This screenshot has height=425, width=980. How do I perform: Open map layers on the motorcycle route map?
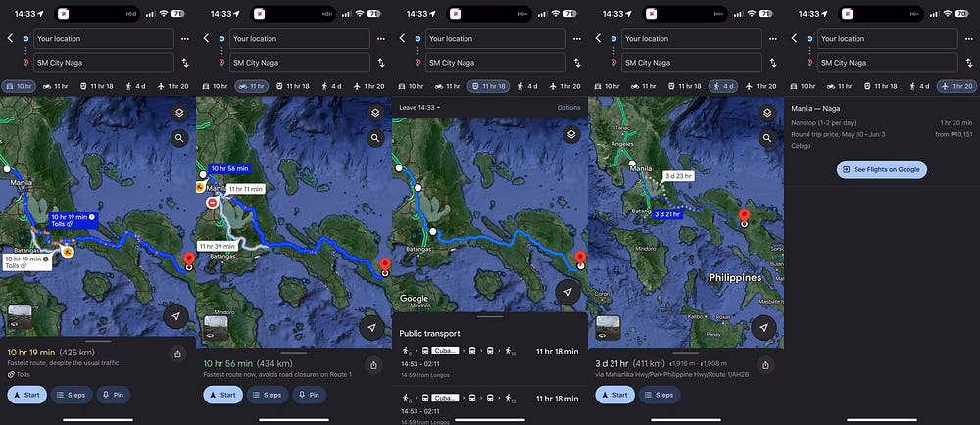point(375,113)
